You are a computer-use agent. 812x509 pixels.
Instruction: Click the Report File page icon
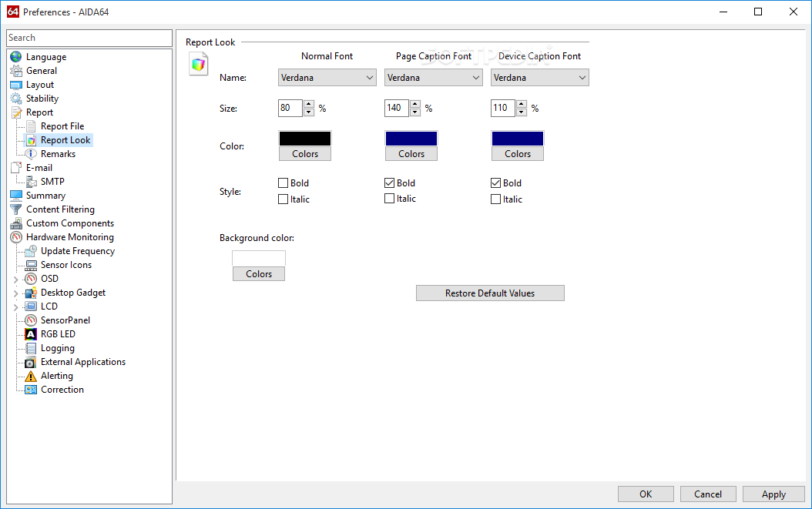coord(31,126)
